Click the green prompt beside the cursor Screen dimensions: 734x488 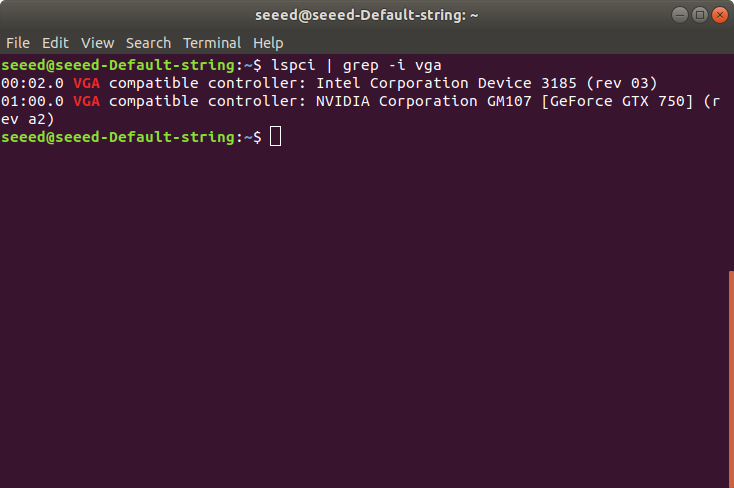[x=131, y=137]
